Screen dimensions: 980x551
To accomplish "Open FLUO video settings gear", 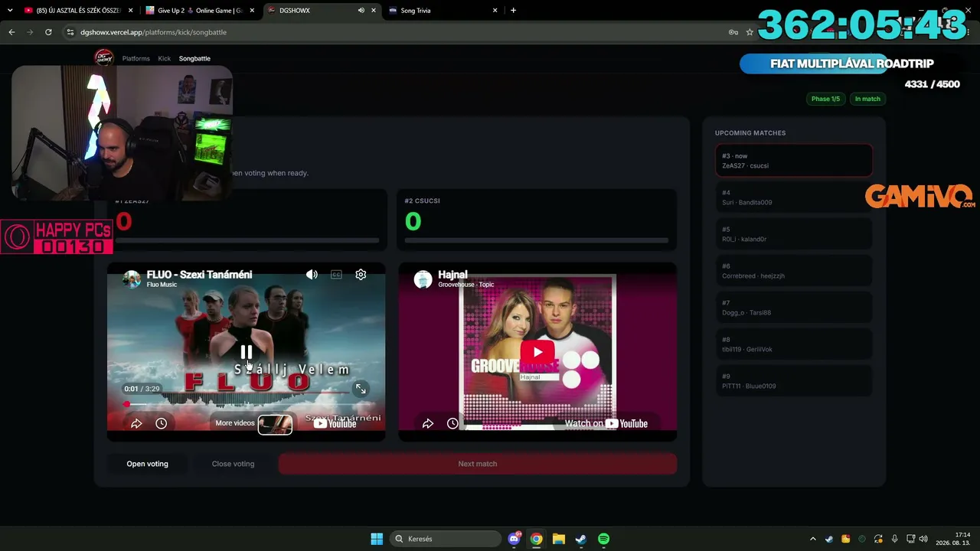I will [361, 275].
